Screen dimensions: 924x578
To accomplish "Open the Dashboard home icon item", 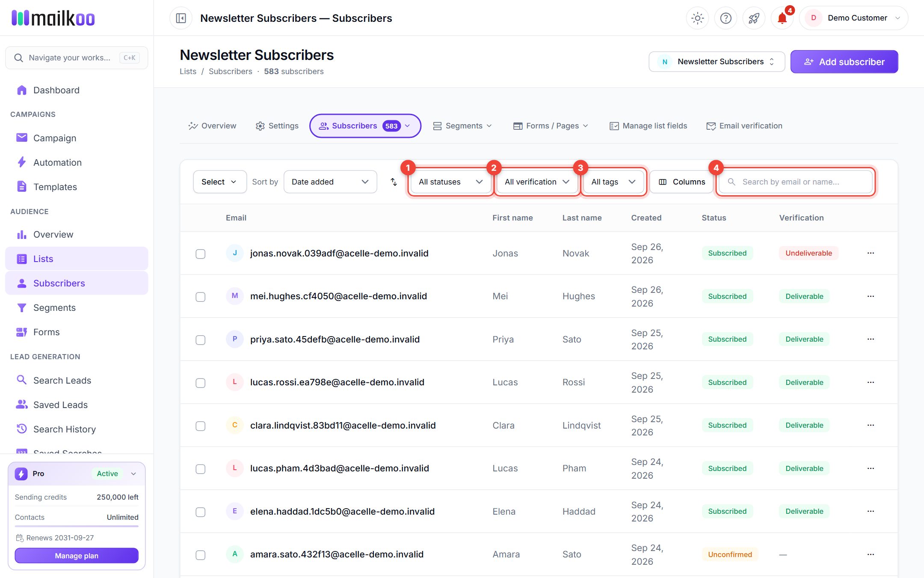I will pos(77,90).
